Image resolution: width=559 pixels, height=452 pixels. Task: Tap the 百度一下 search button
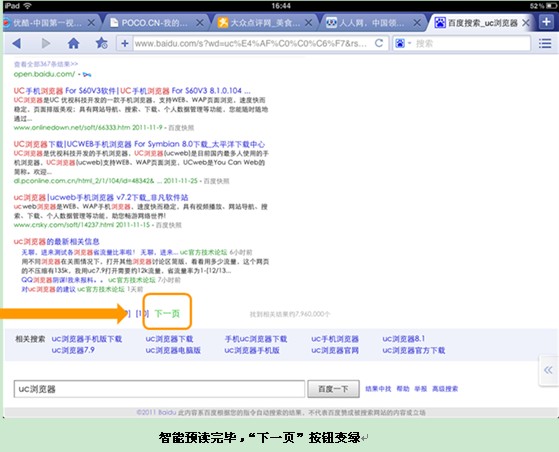pos(333,389)
